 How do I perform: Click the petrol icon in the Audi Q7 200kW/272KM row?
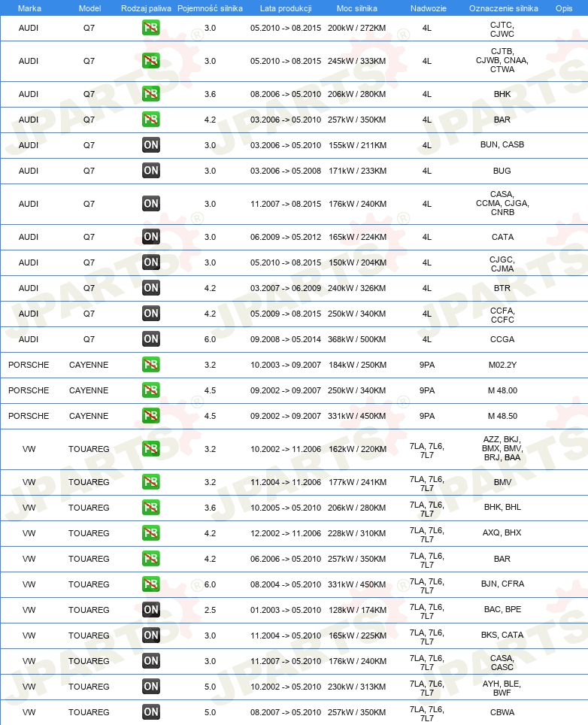150,28
